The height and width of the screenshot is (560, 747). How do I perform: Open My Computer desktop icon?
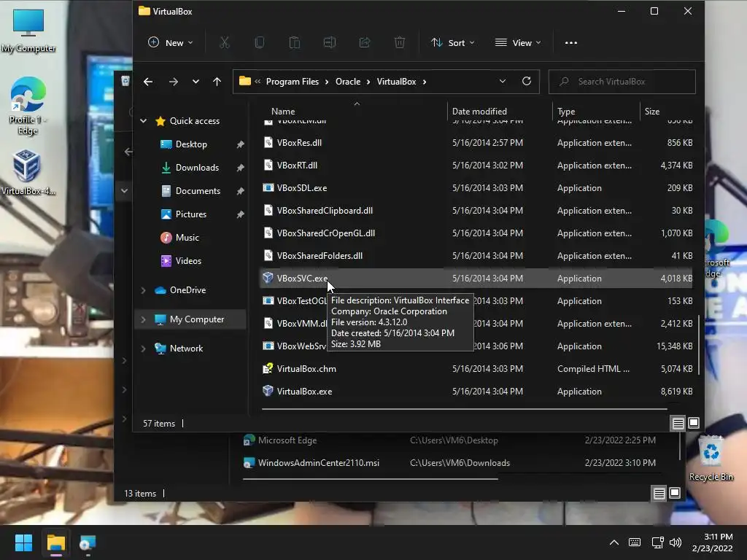pyautogui.click(x=28, y=31)
